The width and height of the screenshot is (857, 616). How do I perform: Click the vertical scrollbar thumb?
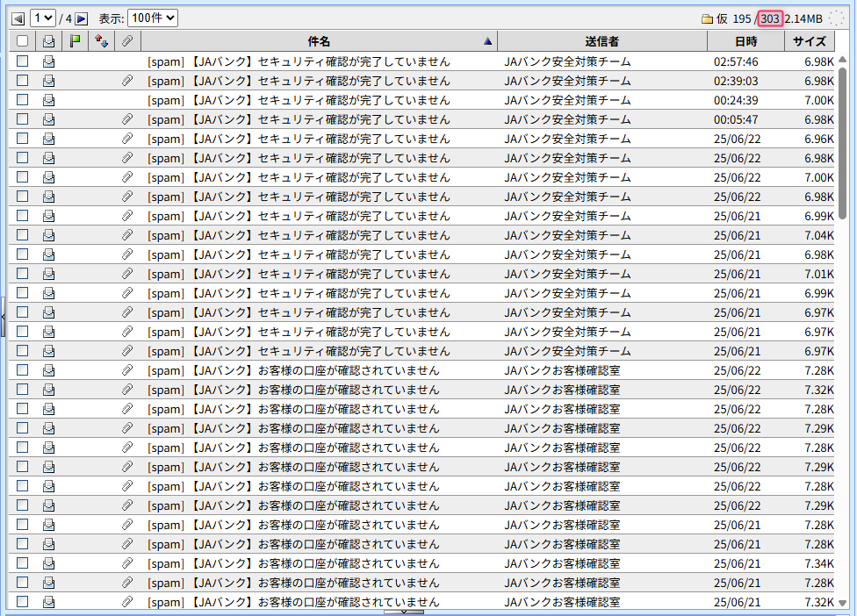click(x=842, y=143)
